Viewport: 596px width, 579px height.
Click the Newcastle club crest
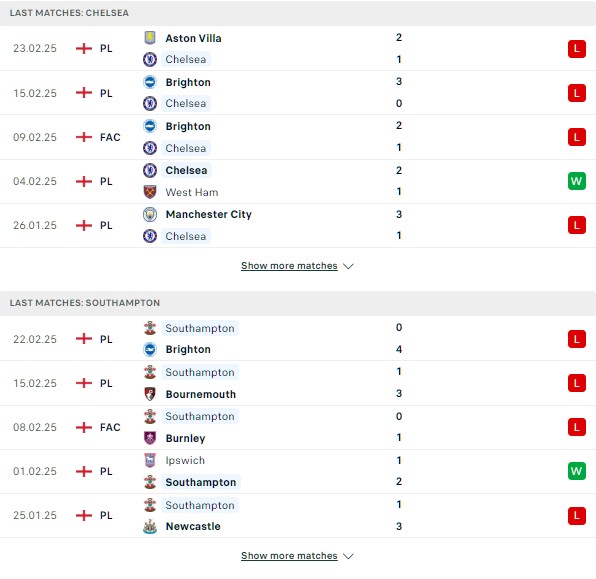click(150, 526)
